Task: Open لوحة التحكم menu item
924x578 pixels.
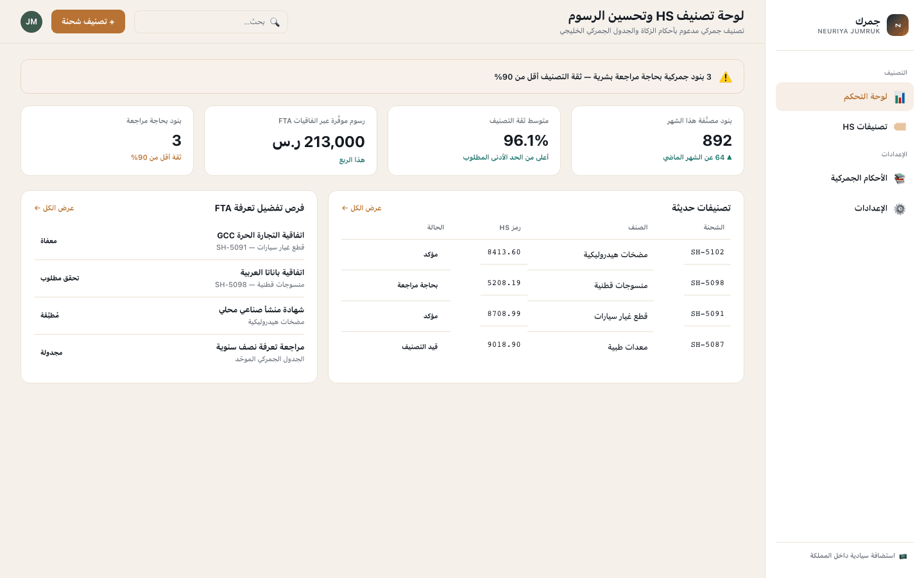Action: coord(844,97)
